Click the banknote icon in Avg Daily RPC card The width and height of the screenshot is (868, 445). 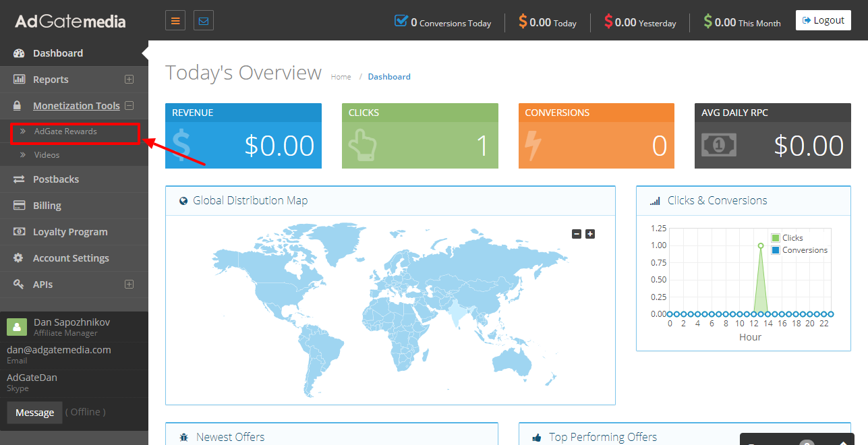click(x=719, y=145)
